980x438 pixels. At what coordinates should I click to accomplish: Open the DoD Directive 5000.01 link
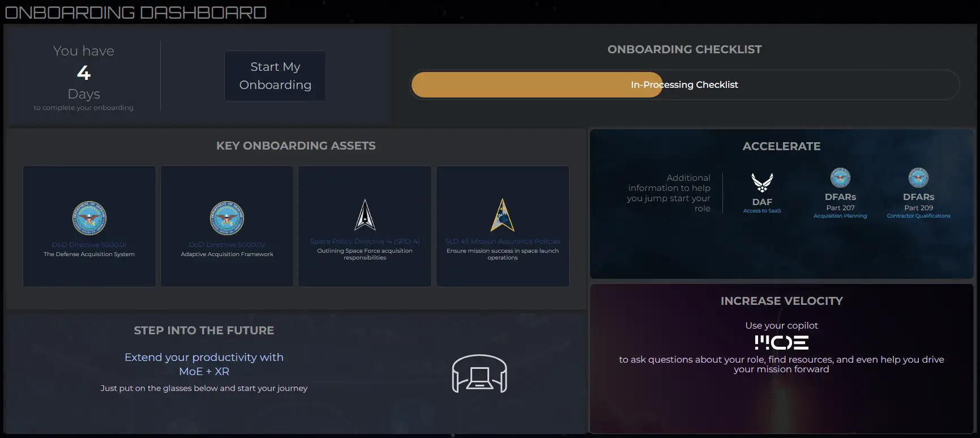[89, 245]
